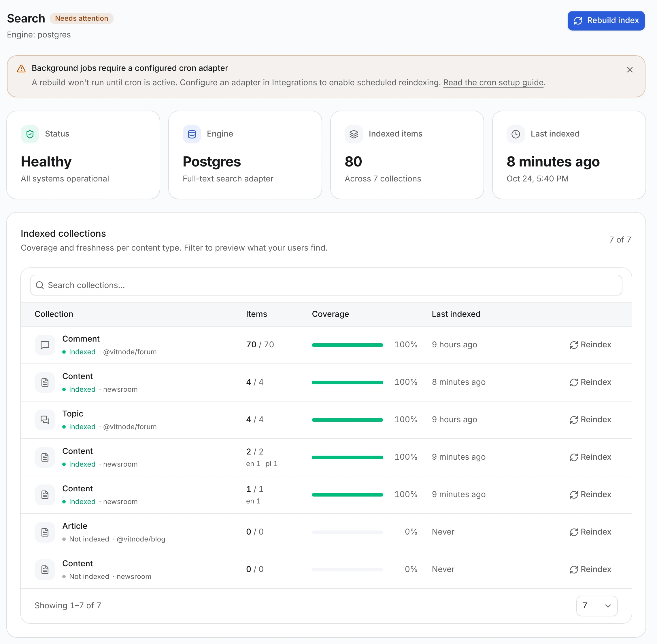This screenshot has height=644, width=657.
Task: Click the Comment collection speech bubble icon
Action: coord(45,345)
